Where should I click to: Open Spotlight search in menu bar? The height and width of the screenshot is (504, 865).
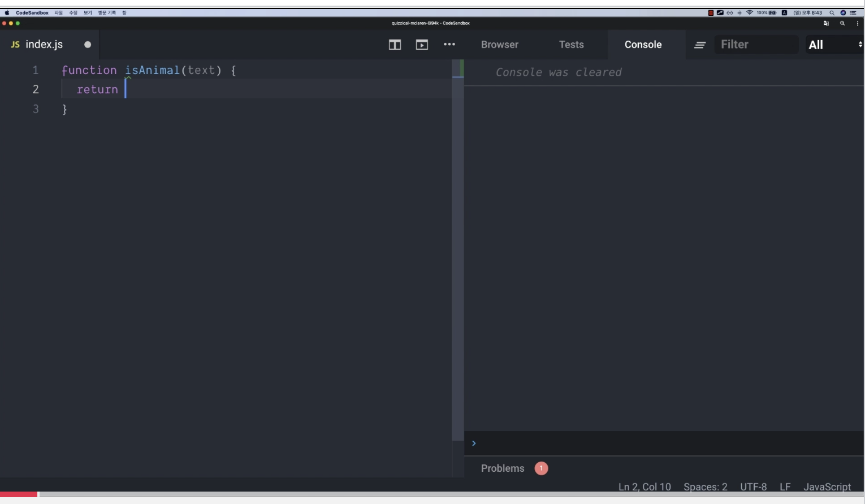832,12
